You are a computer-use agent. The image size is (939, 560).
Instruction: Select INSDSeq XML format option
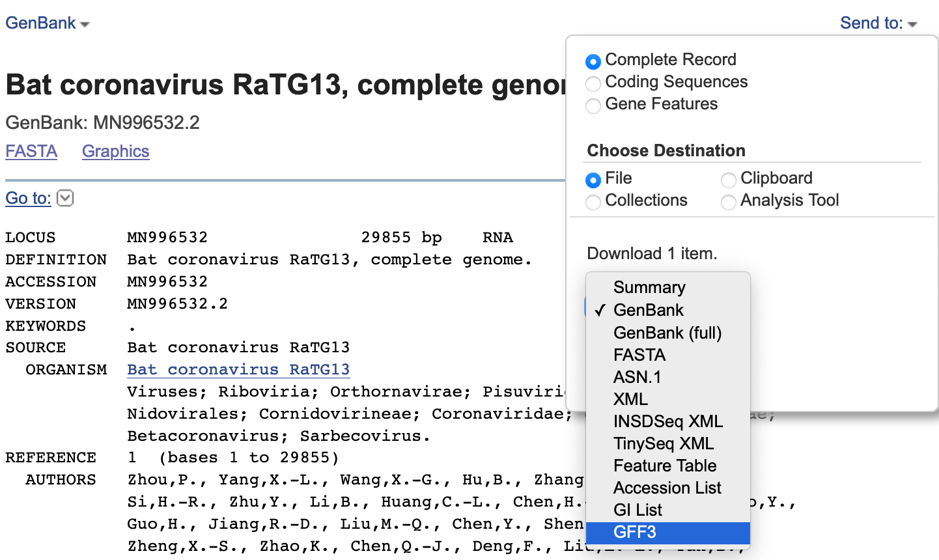click(668, 421)
